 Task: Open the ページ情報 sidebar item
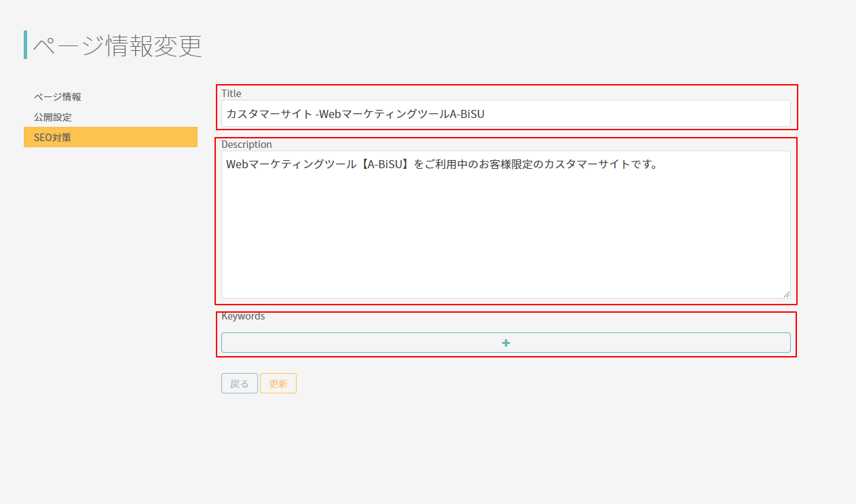coord(110,97)
